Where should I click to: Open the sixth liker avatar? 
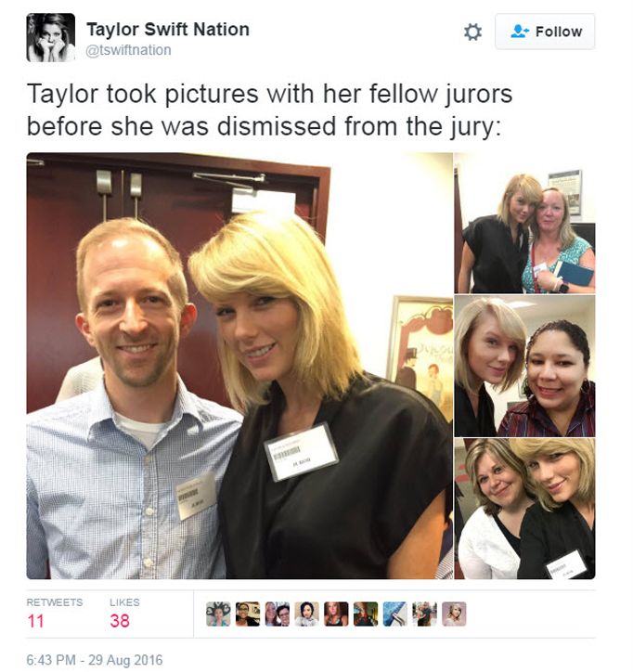point(366,614)
